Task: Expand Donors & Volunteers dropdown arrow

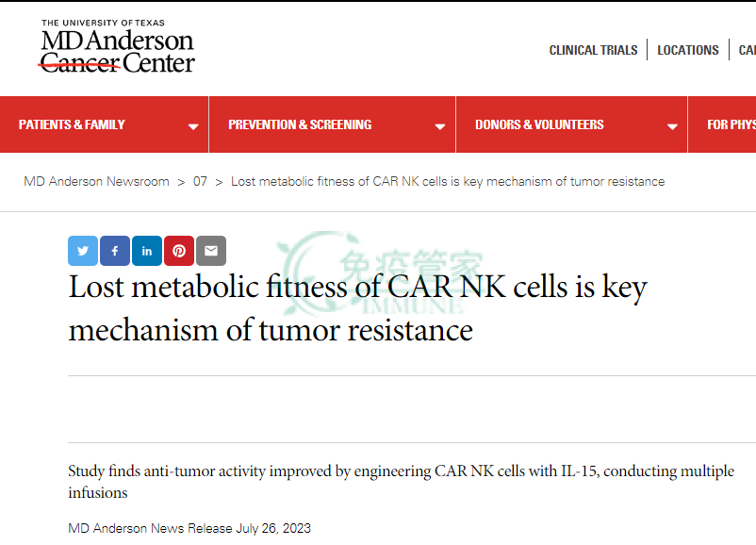Action: [x=672, y=127]
